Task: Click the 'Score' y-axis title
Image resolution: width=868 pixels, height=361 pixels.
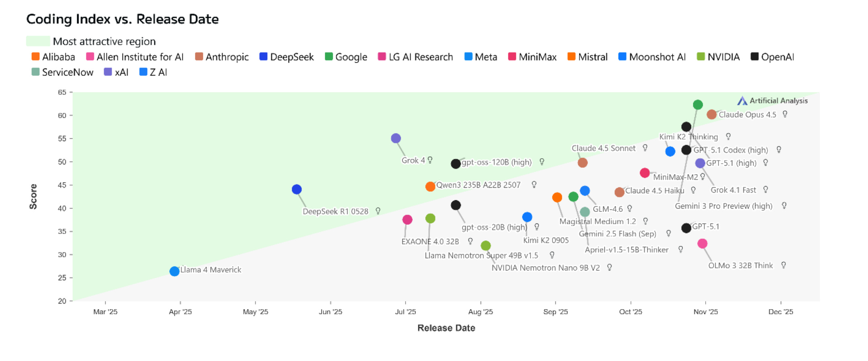Action: tap(33, 197)
